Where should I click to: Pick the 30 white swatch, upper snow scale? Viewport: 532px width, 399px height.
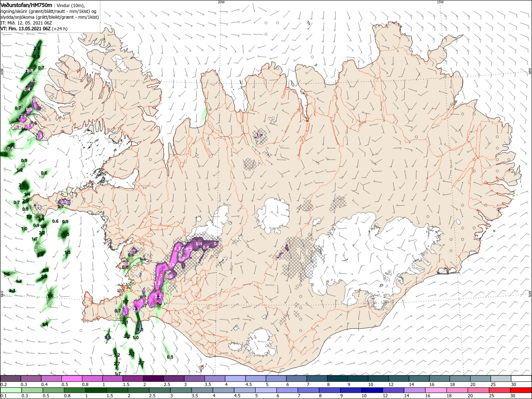click(x=522, y=379)
